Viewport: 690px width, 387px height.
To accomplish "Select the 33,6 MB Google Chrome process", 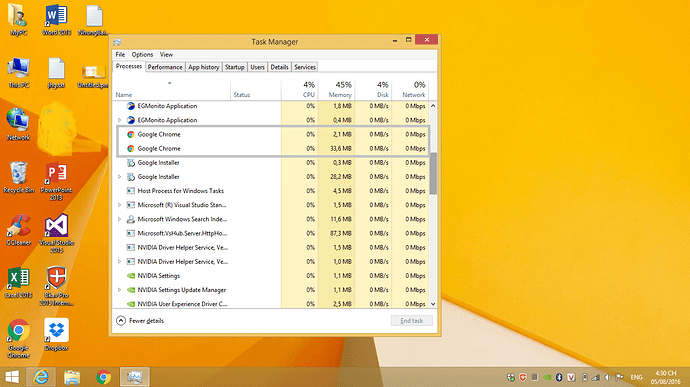I will point(272,148).
